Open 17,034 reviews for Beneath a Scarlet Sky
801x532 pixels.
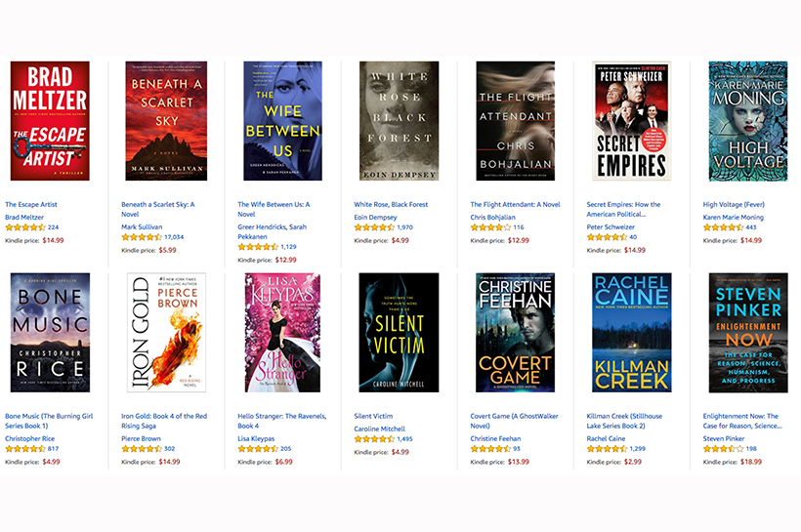coord(174,237)
